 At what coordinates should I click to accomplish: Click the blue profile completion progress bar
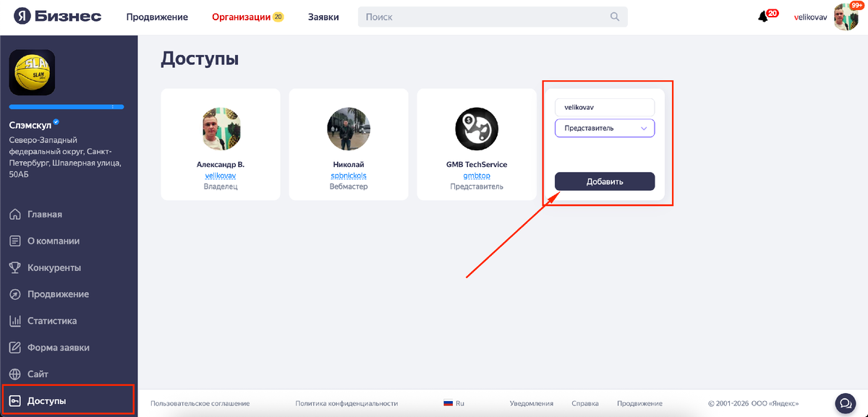tap(67, 107)
